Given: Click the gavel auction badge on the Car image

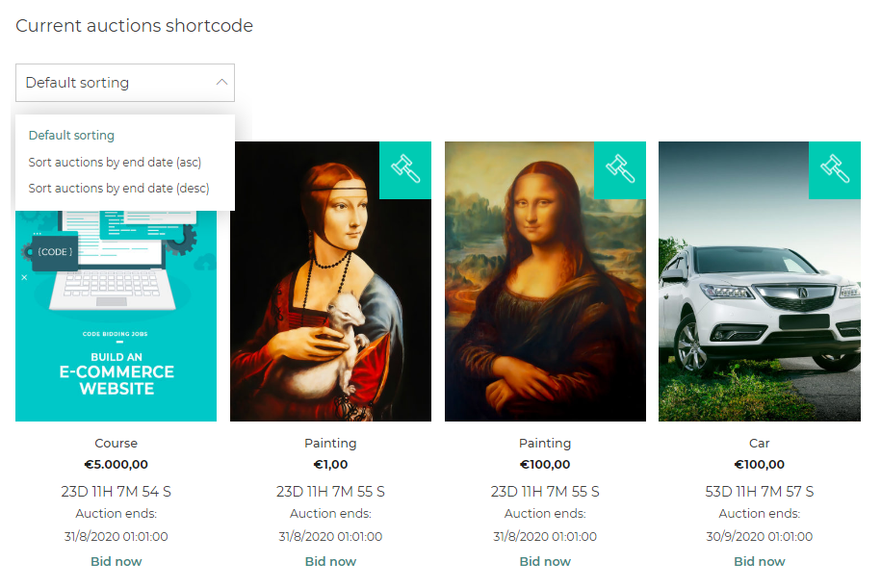Looking at the screenshot, I should [x=835, y=170].
